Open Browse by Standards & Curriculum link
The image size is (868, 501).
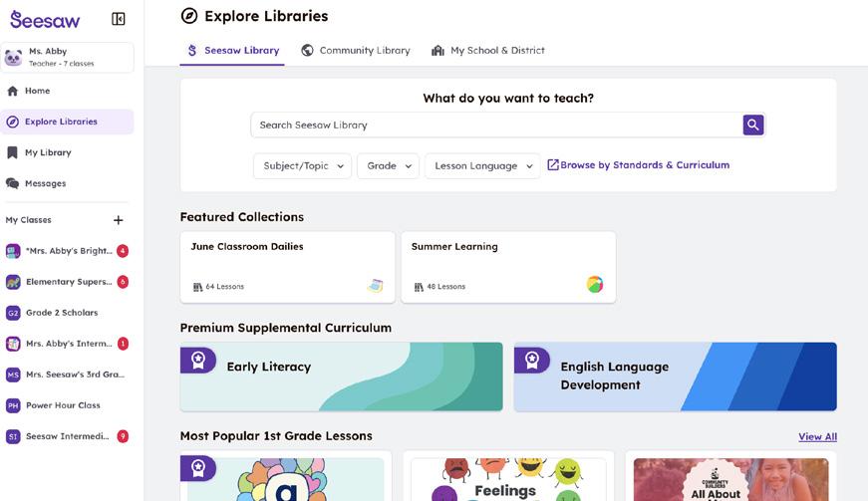tap(638, 164)
